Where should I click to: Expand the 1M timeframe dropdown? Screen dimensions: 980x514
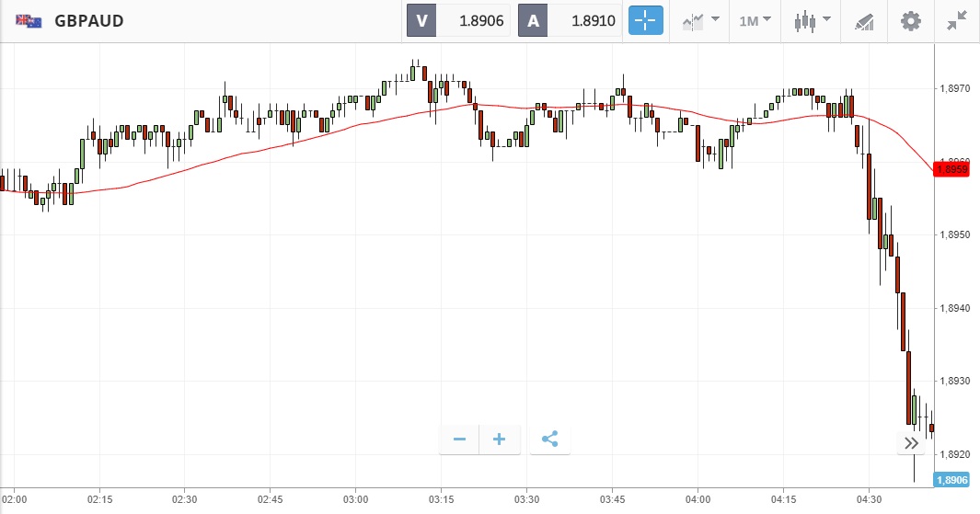tap(755, 20)
